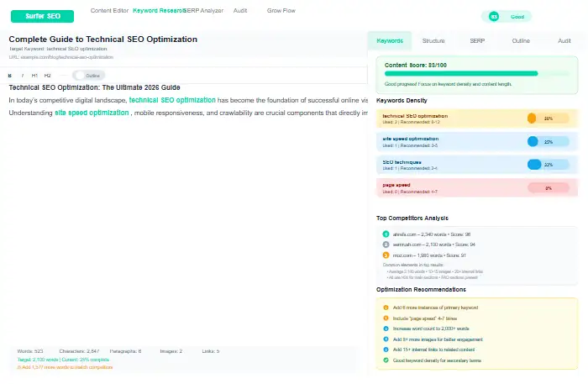Screen dimensions: 588x384
Task: Click the green 83 score circle icon
Action: pyautogui.click(x=494, y=17)
